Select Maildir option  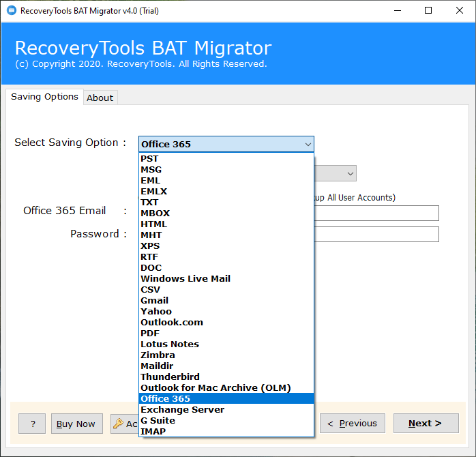coord(226,366)
